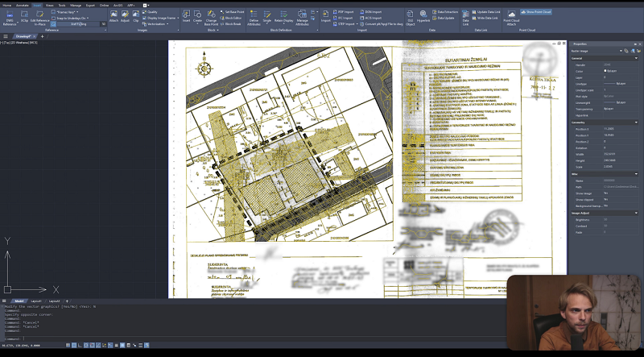Screen dimensions: 644x357
Task: Click the OLE Object icon
Action: 410,18
